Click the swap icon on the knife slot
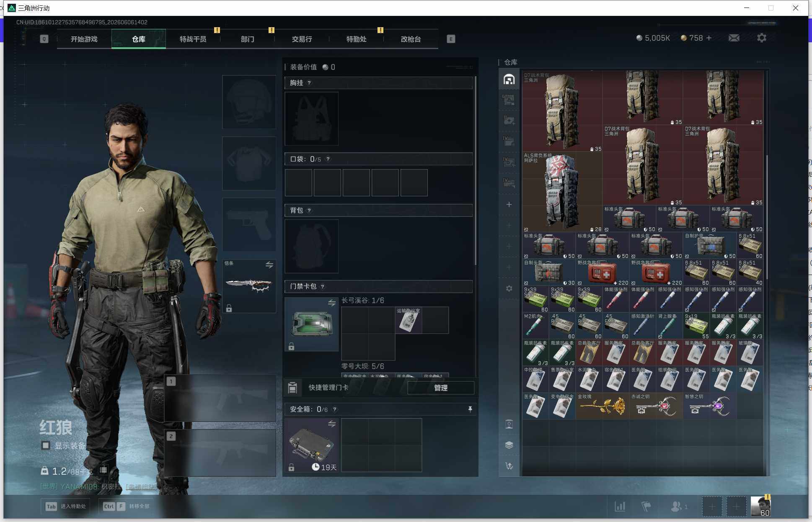 pyautogui.click(x=269, y=265)
